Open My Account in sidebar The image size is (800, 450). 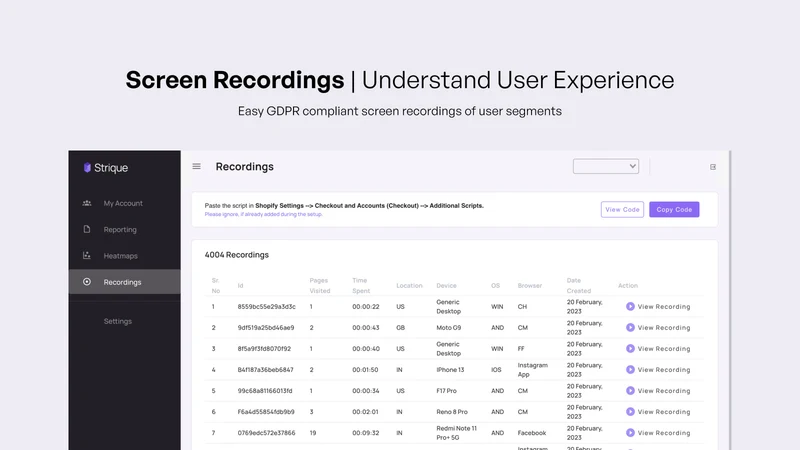(123, 203)
